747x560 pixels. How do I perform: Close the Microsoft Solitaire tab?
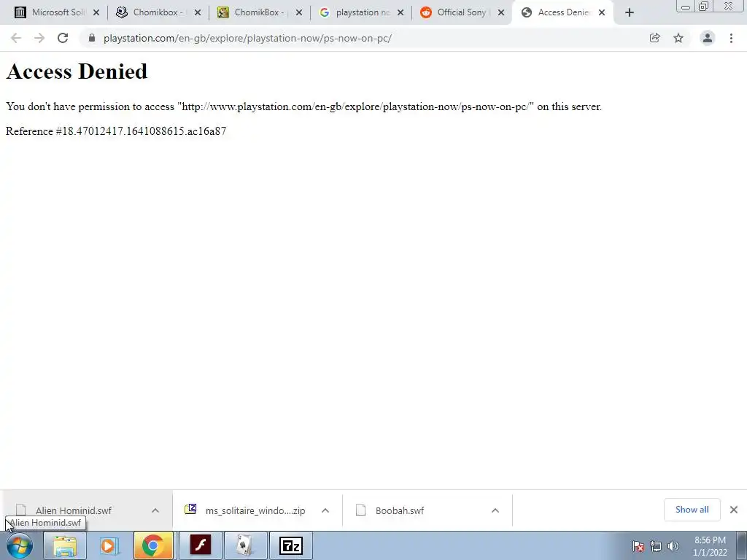pyautogui.click(x=96, y=13)
